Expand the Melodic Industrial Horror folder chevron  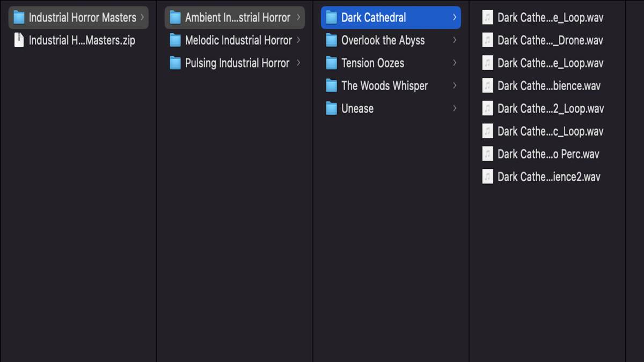[298, 40]
